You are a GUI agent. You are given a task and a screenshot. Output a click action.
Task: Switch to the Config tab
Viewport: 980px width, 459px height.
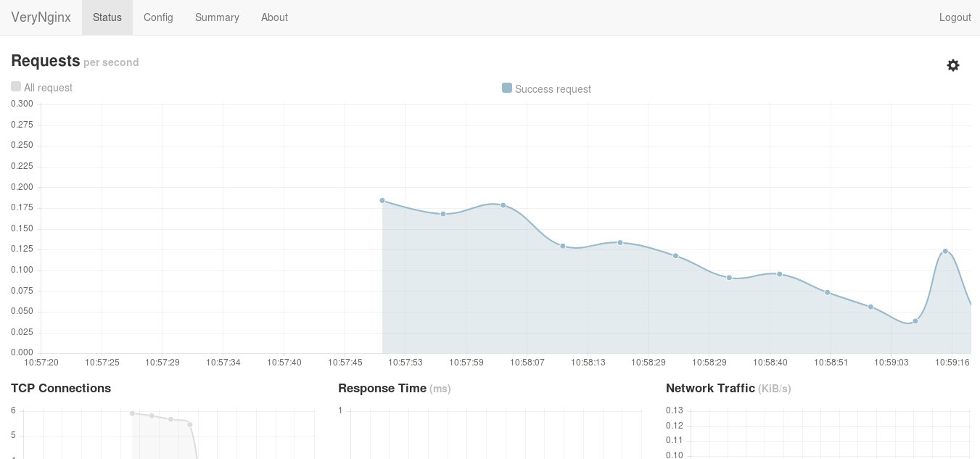158,17
